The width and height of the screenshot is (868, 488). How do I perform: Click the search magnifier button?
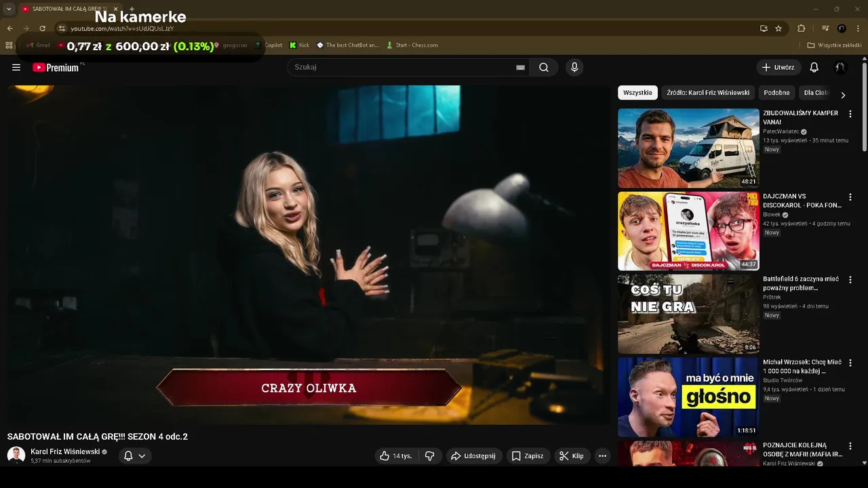point(544,67)
